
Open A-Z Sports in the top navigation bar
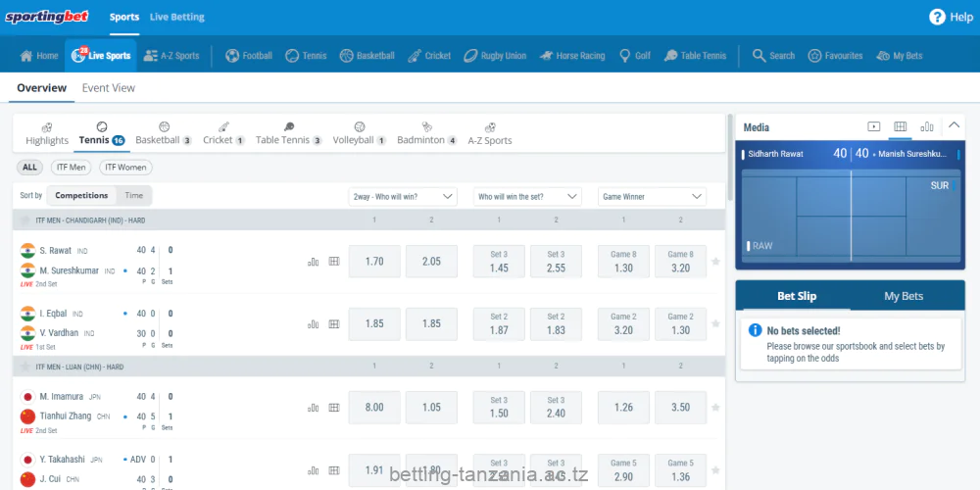coord(171,56)
